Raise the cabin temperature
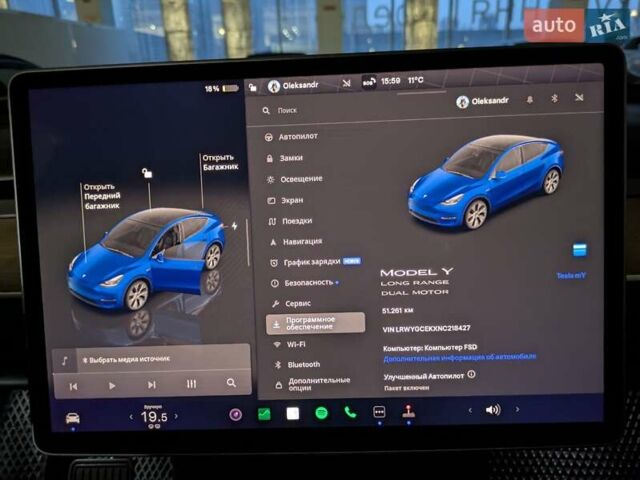 176,416
